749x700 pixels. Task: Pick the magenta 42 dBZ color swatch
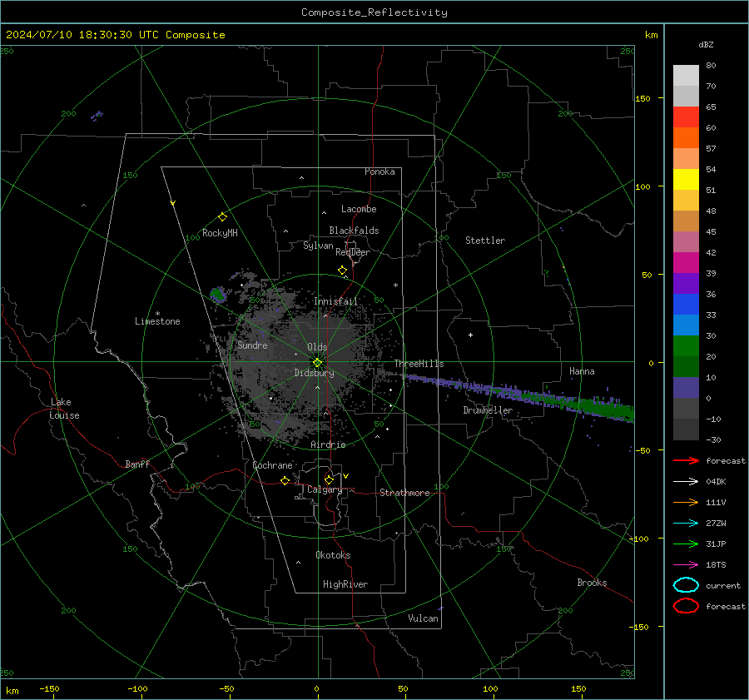686,263
